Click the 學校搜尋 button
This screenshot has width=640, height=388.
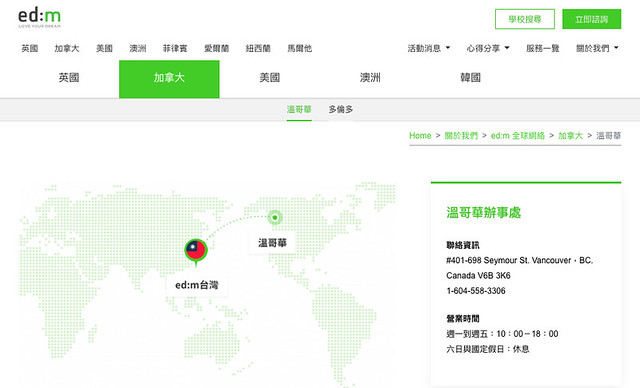[x=524, y=19]
